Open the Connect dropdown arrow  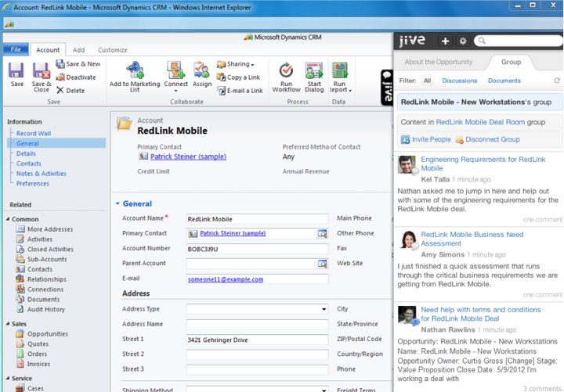click(175, 91)
